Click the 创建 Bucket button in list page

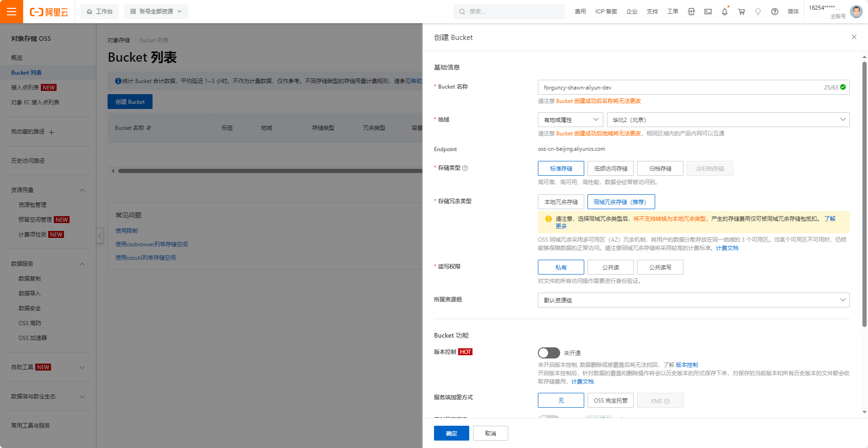[x=130, y=102]
